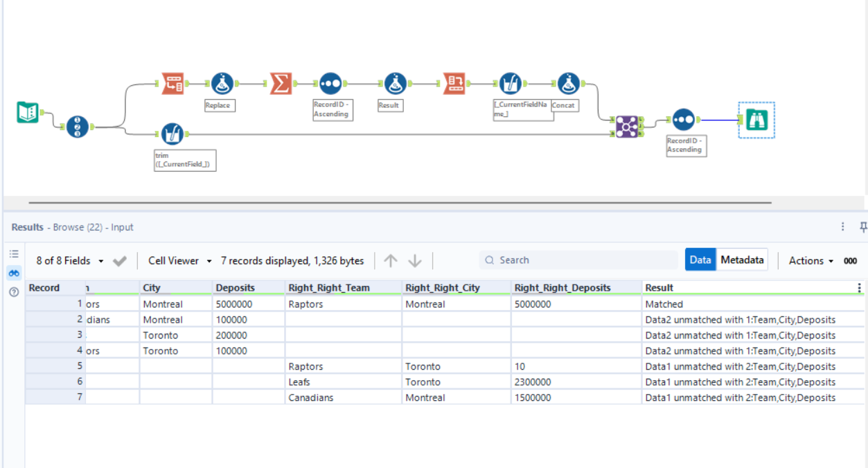Click the up arrow to view previous record
The width and height of the screenshot is (868, 468).
tap(390, 260)
